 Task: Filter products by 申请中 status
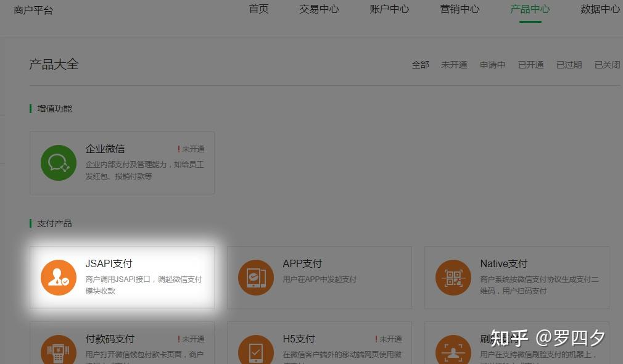point(492,65)
